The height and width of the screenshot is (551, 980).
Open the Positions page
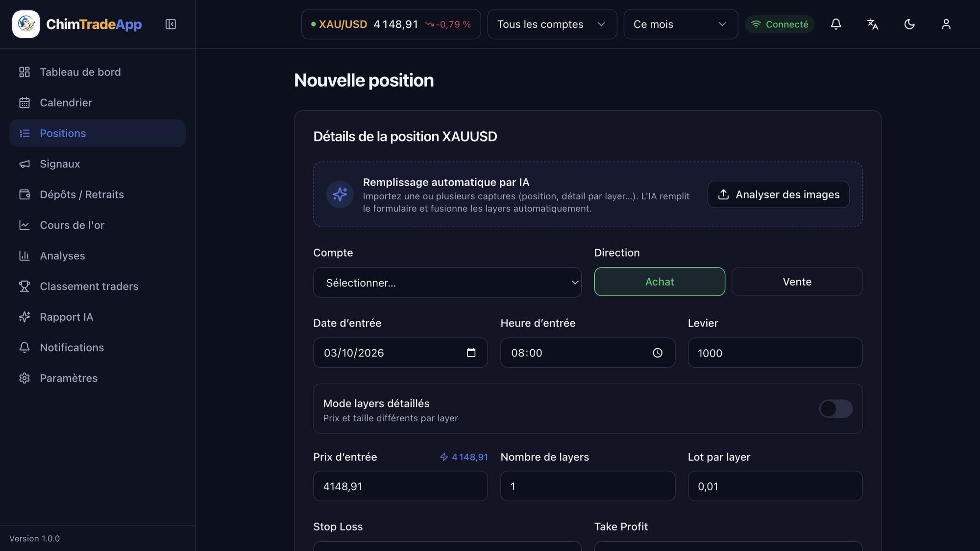[98, 133]
